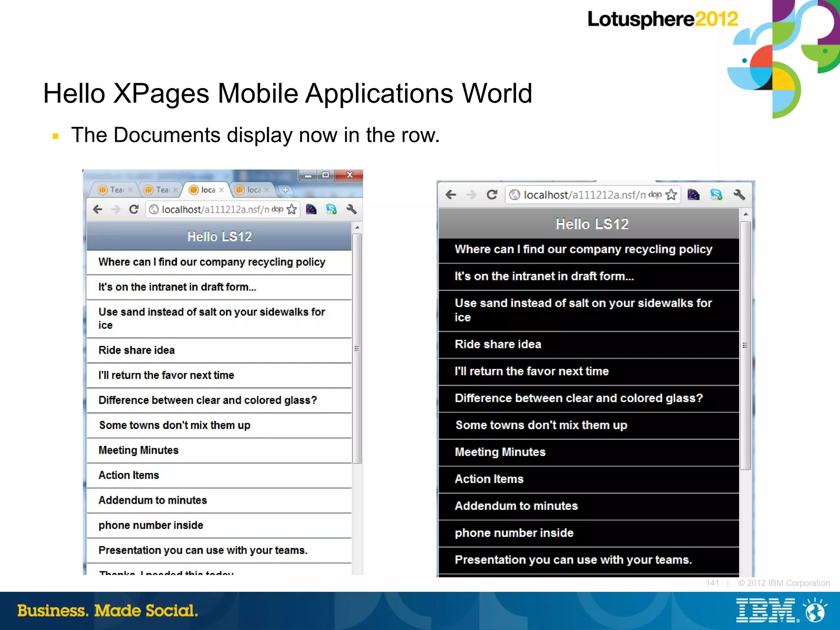Click the dark blue extension icon in the right browser toolbar
Screen dimensions: 840x630
click(x=693, y=195)
